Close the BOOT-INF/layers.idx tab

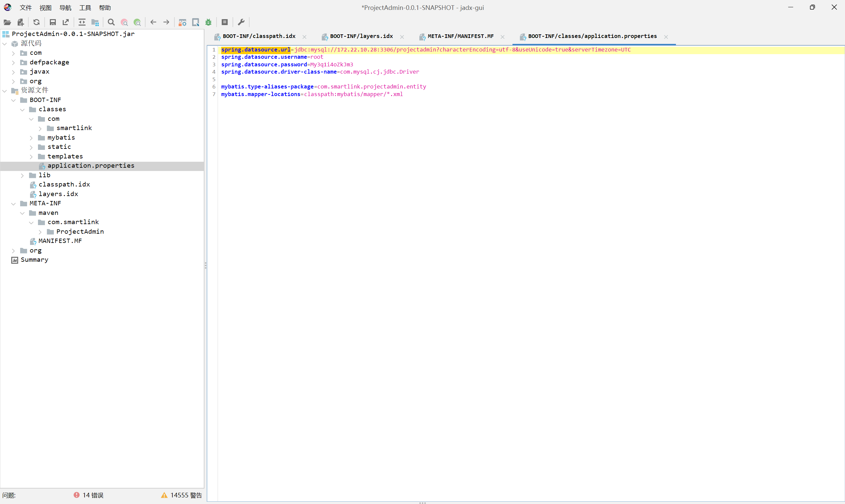(x=402, y=37)
